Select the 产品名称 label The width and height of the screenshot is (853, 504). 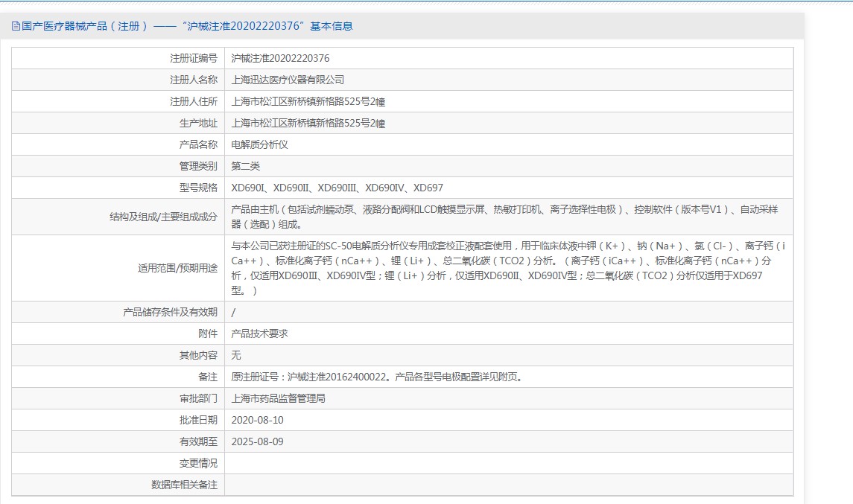click(198, 144)
